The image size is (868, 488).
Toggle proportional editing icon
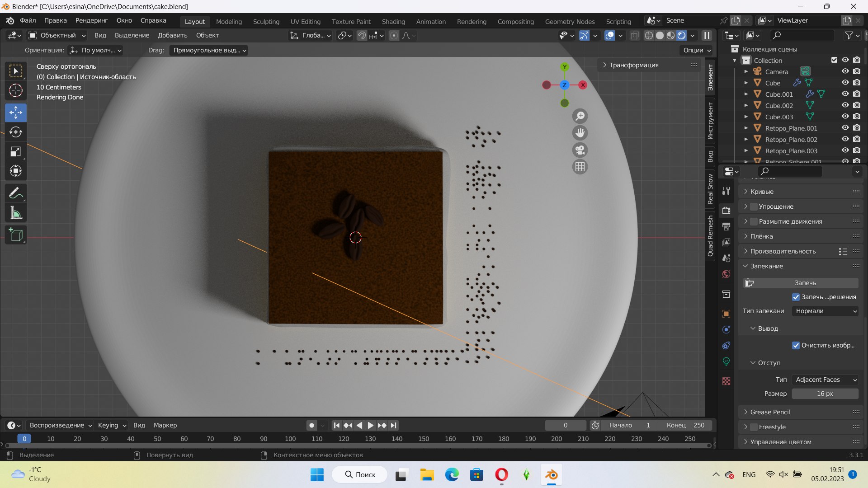[x=394, y=35]
